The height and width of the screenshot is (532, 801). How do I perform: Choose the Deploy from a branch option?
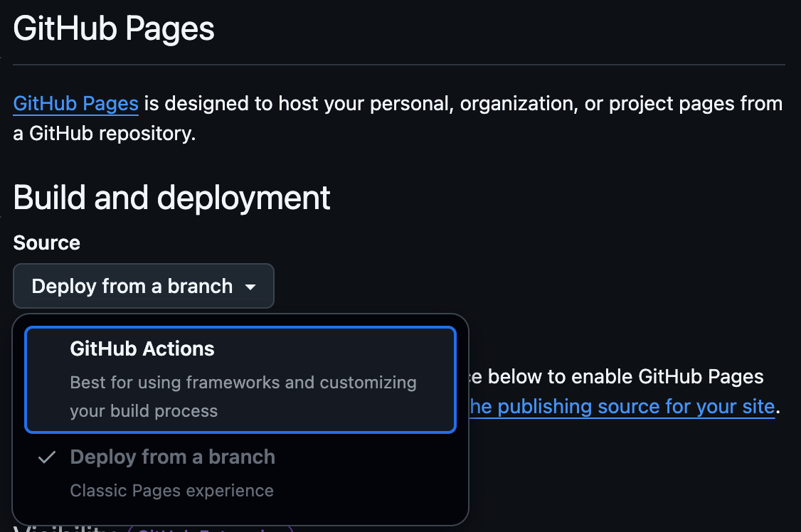point(240,473)
